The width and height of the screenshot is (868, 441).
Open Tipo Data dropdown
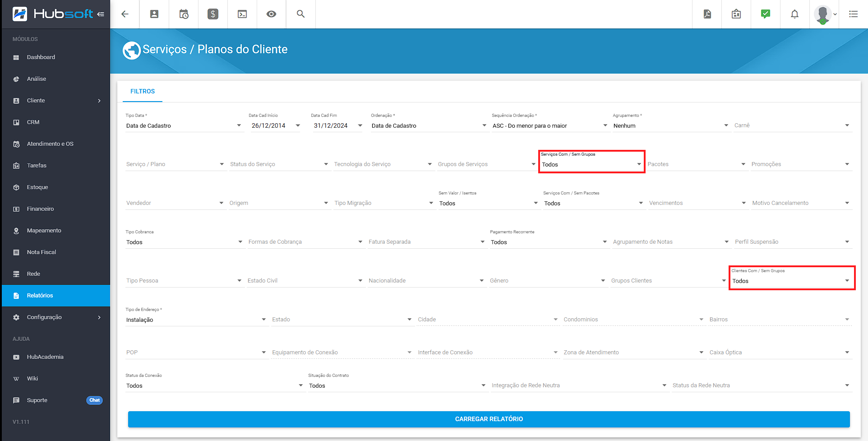184,125
